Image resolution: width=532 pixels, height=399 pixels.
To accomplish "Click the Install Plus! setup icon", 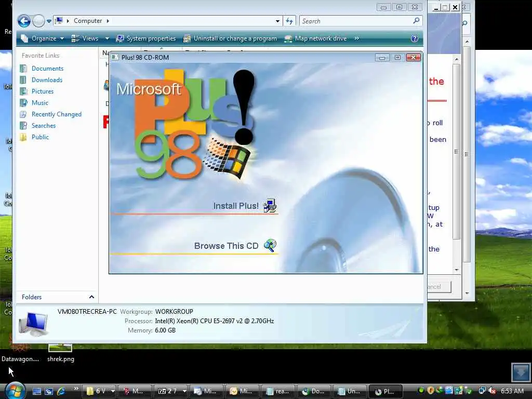I will [270, 206].
